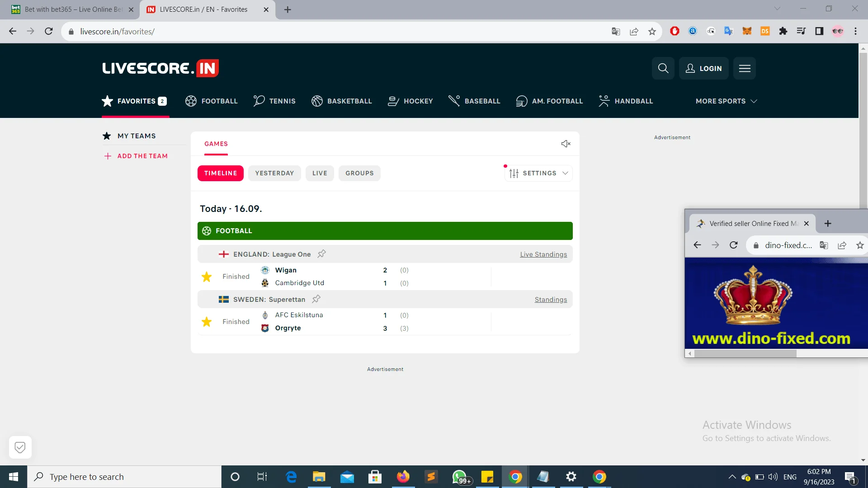Open File Explorer from the taskbar
868x488 pixels.
(319, 477)
